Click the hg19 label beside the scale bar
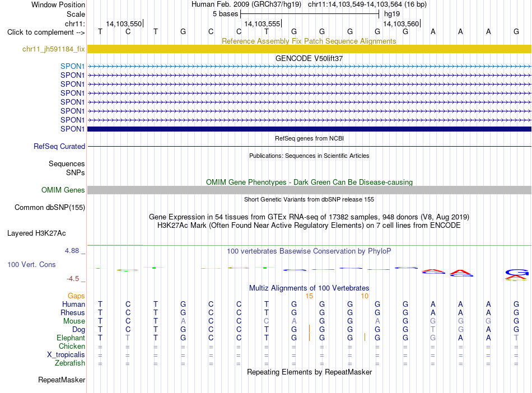532x393 pixels. [x=392, y=14]
